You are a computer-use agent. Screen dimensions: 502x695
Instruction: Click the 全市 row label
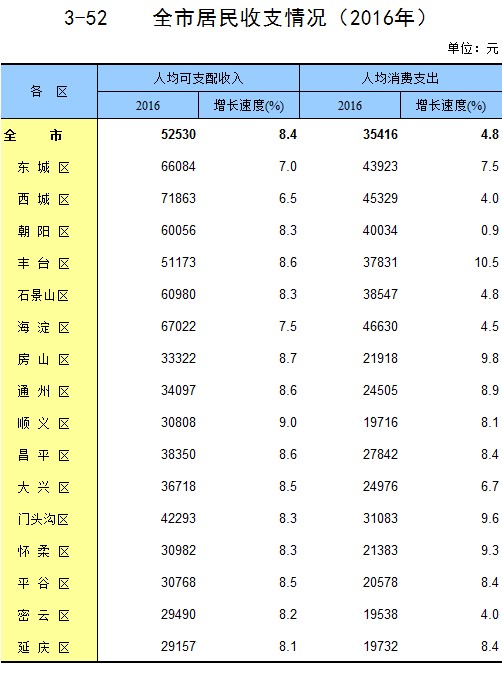click(x=33, y=135)
